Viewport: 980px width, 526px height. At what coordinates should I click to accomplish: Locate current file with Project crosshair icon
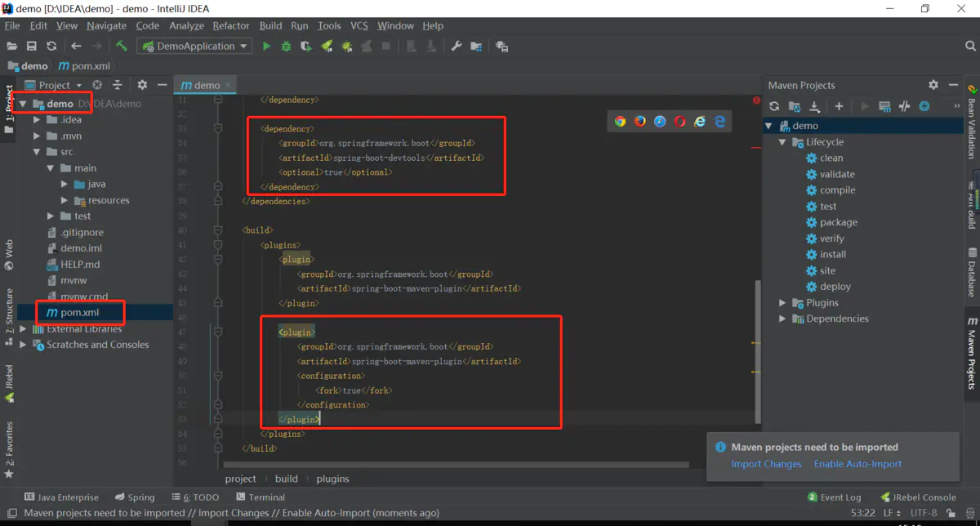click(x=97, y=85)
